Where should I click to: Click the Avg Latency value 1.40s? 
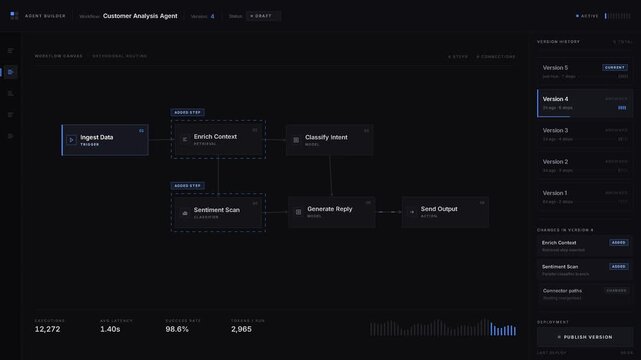click(x=110, y=329)
